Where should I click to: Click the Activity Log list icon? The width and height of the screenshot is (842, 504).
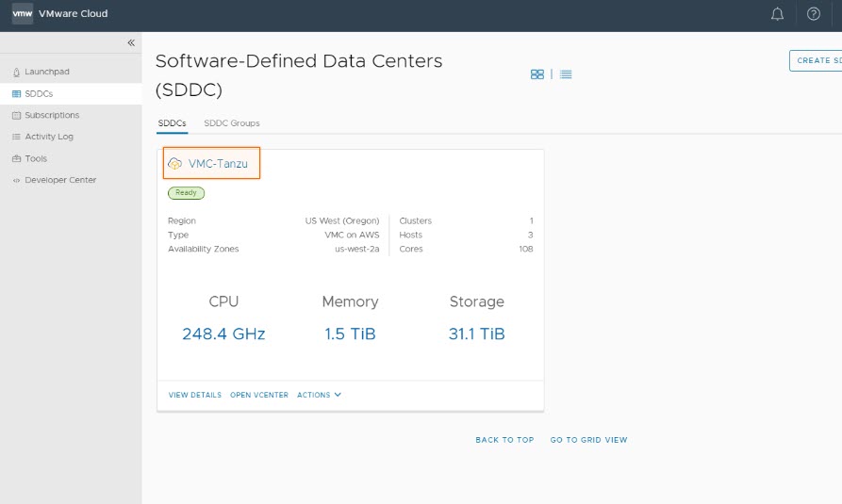pyautogui.click(x=16, y=137)
